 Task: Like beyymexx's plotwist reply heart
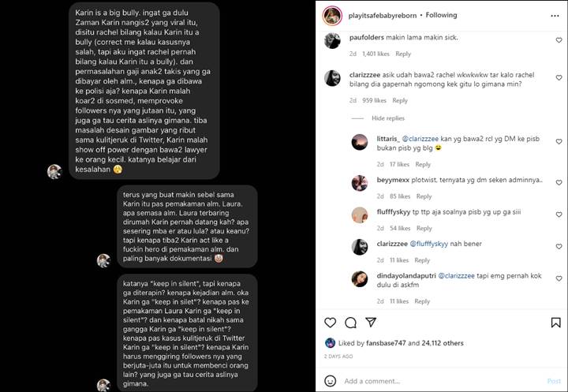click(559, 183)
